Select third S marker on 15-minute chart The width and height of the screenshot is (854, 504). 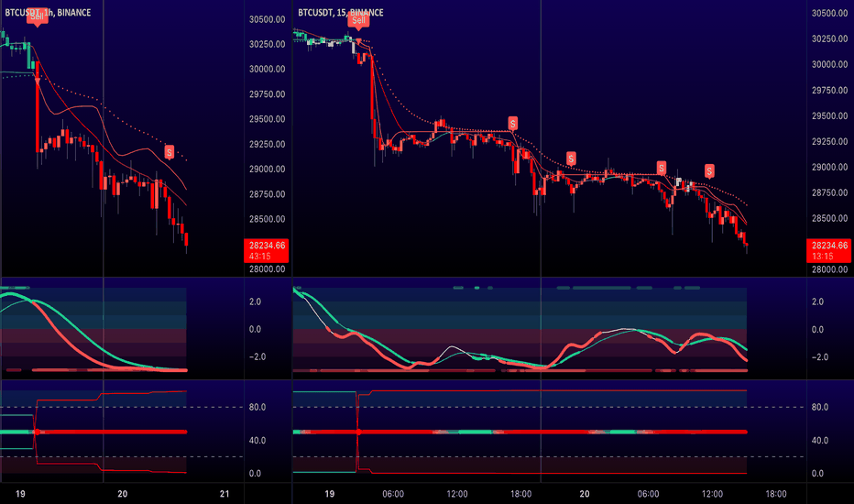662,168
